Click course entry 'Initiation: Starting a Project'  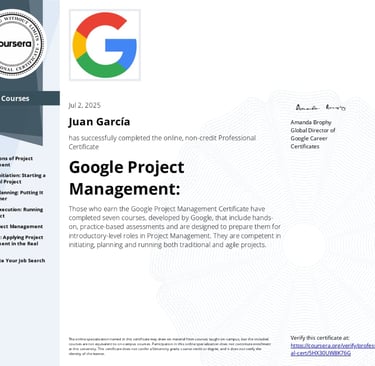pos(23,178)
